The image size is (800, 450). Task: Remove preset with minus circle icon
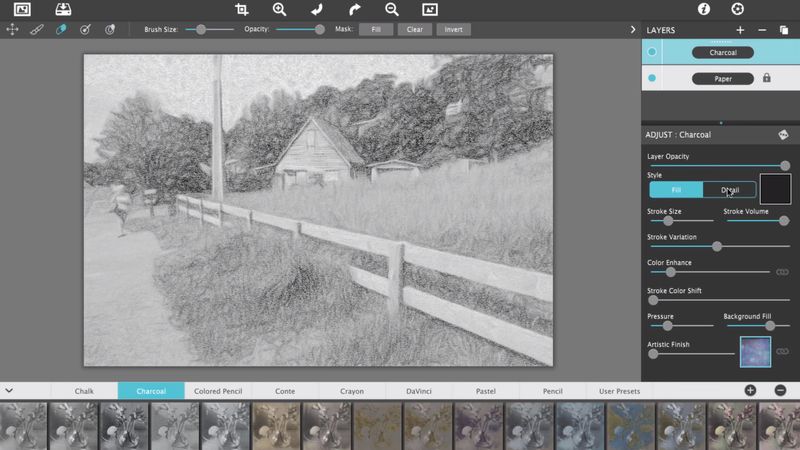[x=780, y=391]
